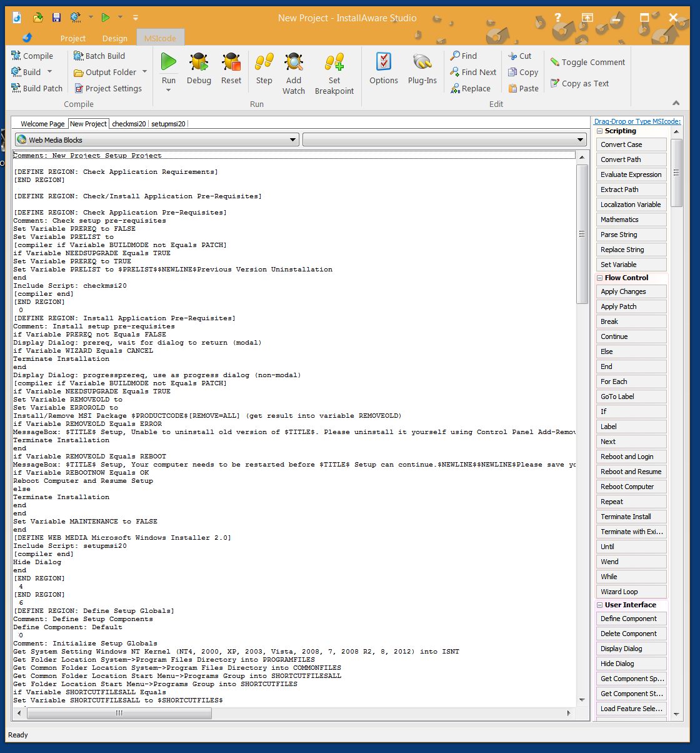
Task: Click the help question mark icon
Action: [557, 18]
